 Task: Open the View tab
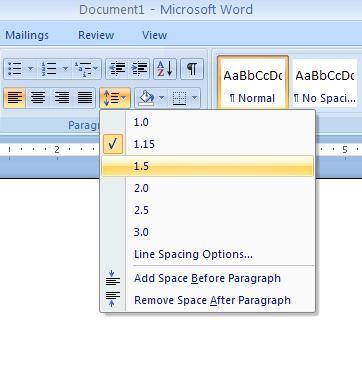point(155,35)
